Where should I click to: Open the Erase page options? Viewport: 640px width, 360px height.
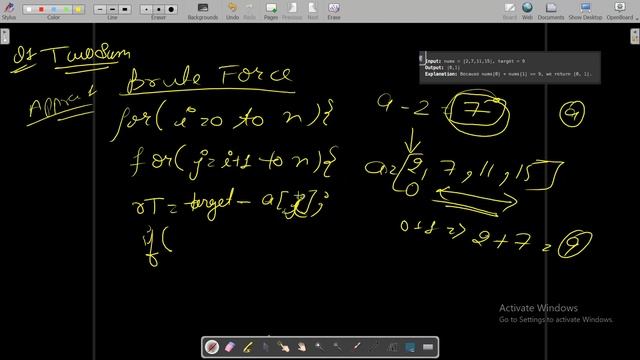(x=334, y=11)
